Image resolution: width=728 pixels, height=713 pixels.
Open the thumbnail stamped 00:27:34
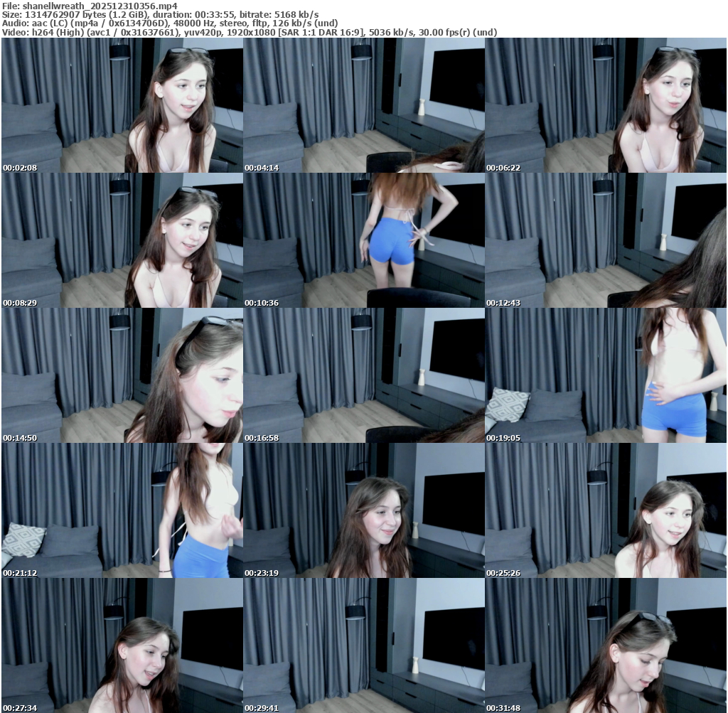pyautogui.click(x=122, y=645)
